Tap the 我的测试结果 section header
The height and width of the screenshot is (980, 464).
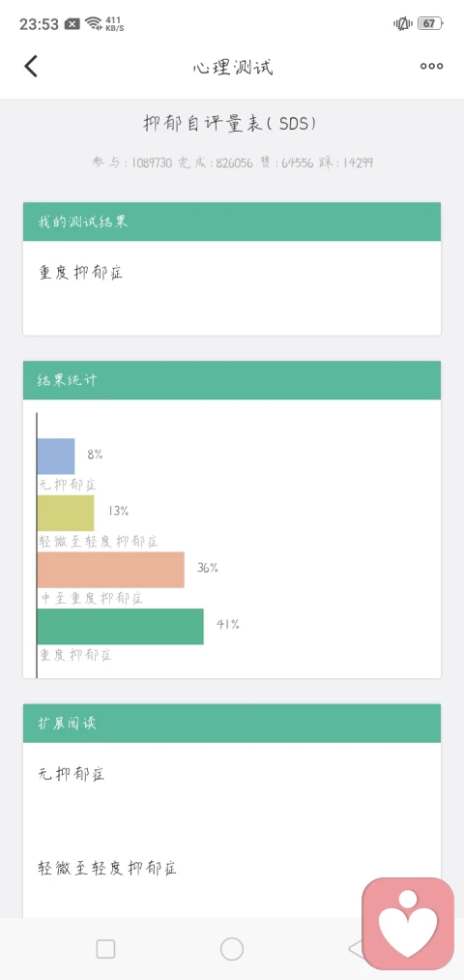pyautogui.click(x=232, y=222)
